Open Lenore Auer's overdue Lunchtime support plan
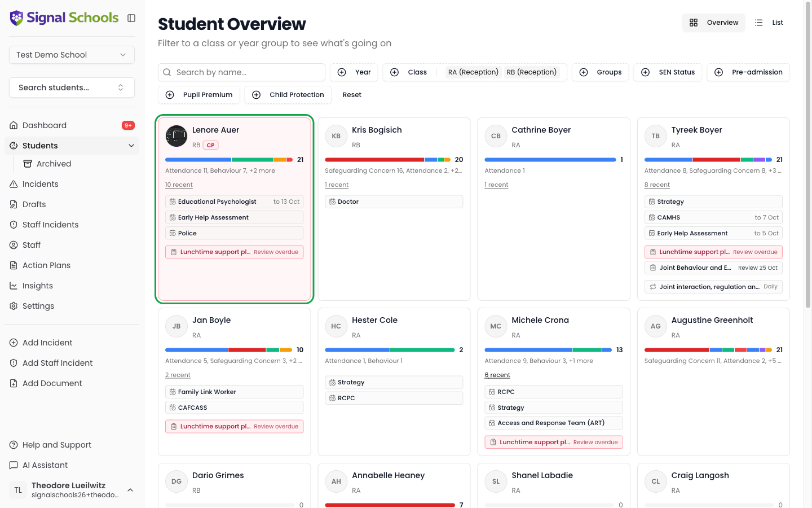 point(234,252)
